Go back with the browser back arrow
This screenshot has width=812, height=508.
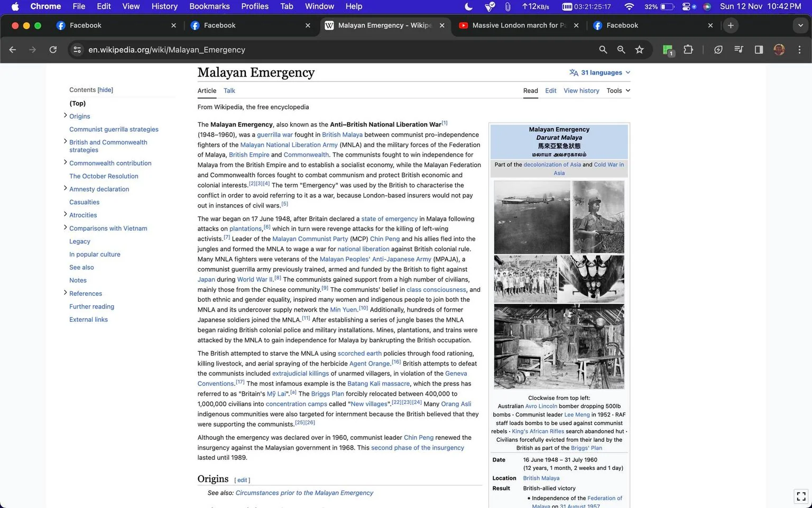point(13,50)
